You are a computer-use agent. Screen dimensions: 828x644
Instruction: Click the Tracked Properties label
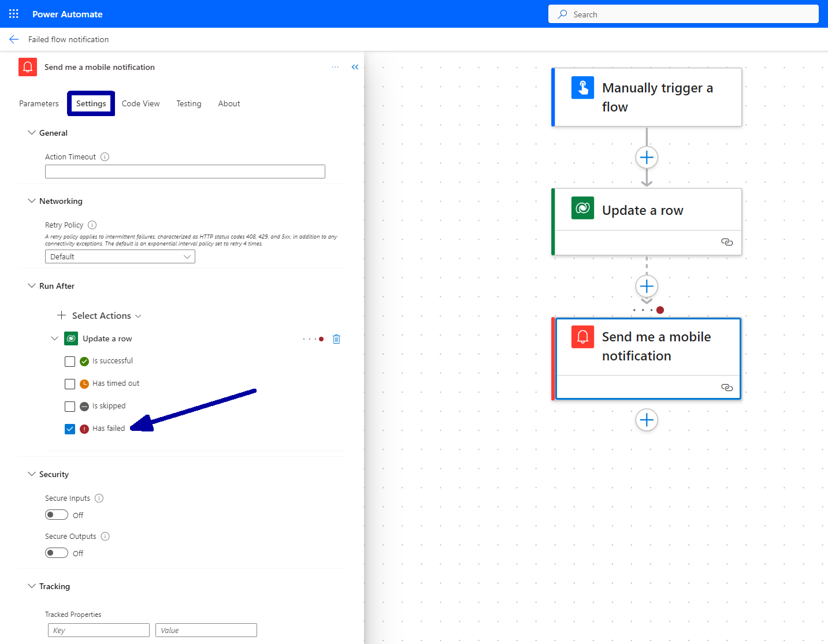(73, 615)
